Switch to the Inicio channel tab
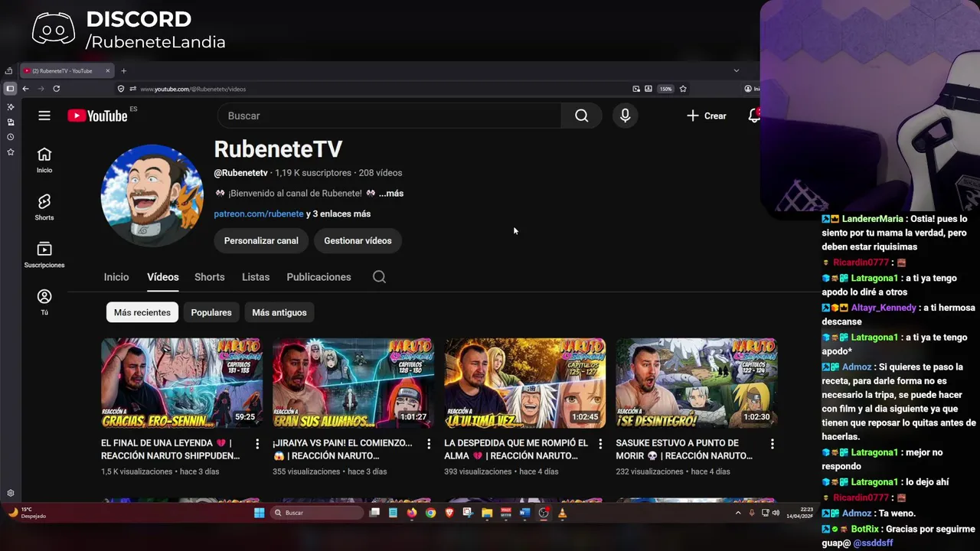The image size is (980, 551). 116,277
